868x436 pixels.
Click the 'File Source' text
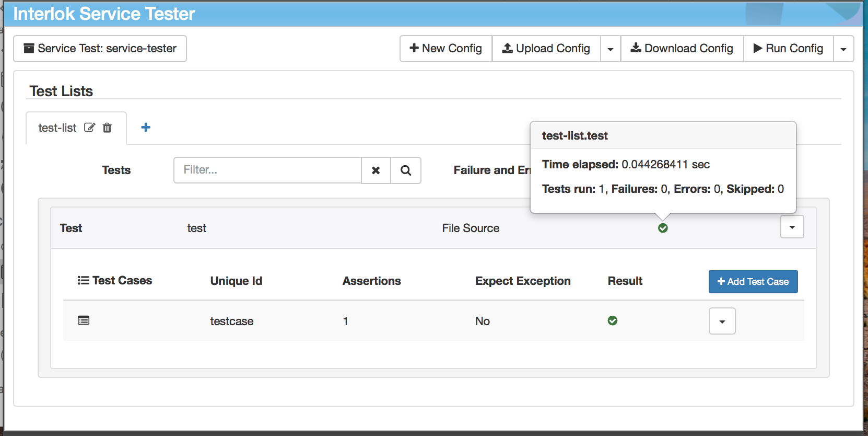[471, 228]
